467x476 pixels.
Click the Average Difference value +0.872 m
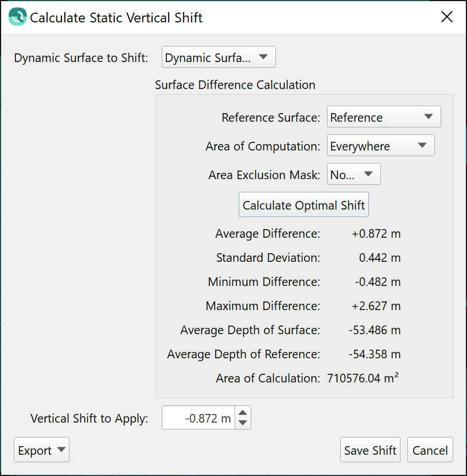point(376,234)
